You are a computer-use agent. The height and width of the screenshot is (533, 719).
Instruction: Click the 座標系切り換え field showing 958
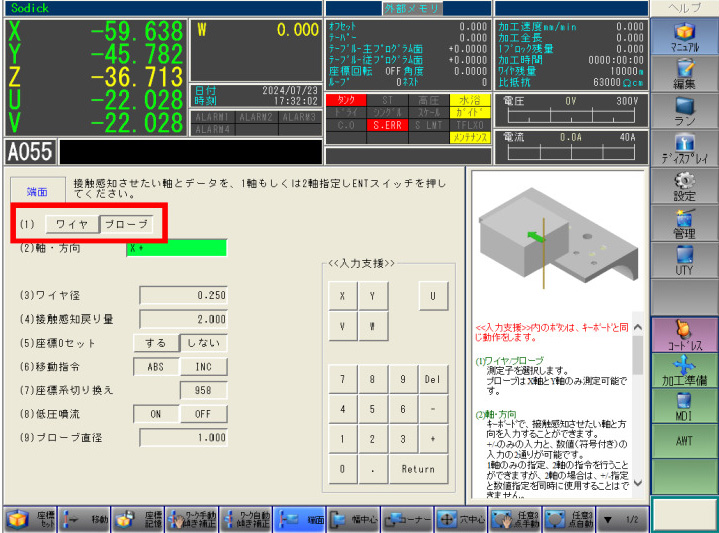204,390
